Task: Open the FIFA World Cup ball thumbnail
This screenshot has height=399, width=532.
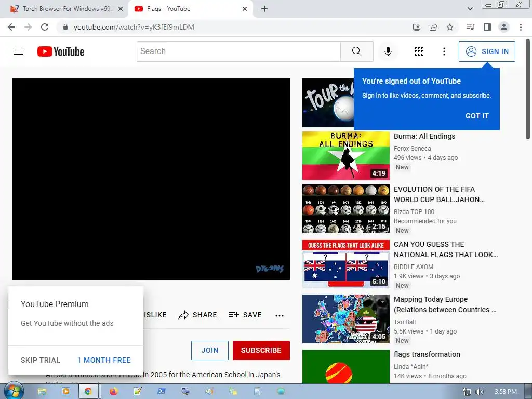Action: coord(345,209)
